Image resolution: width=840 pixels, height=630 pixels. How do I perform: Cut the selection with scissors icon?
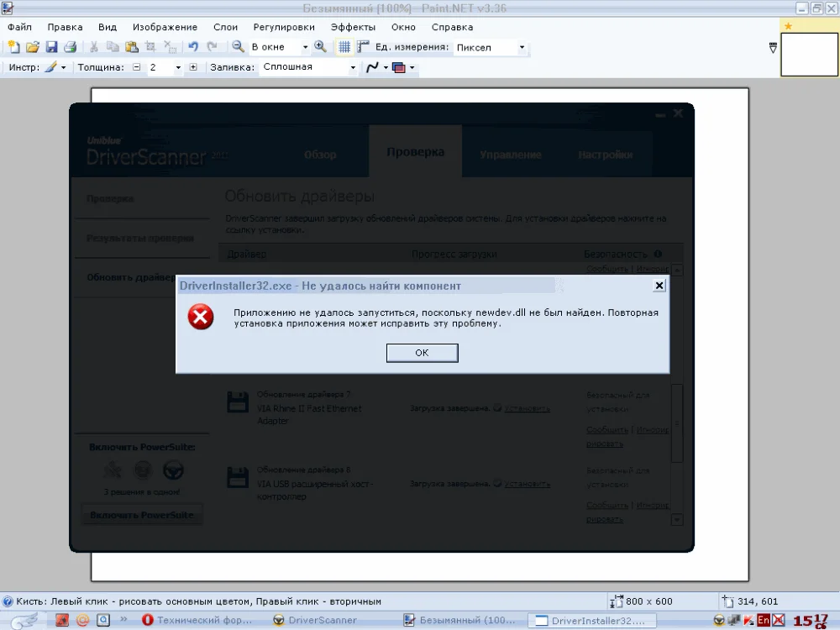[x=94, y=47]
